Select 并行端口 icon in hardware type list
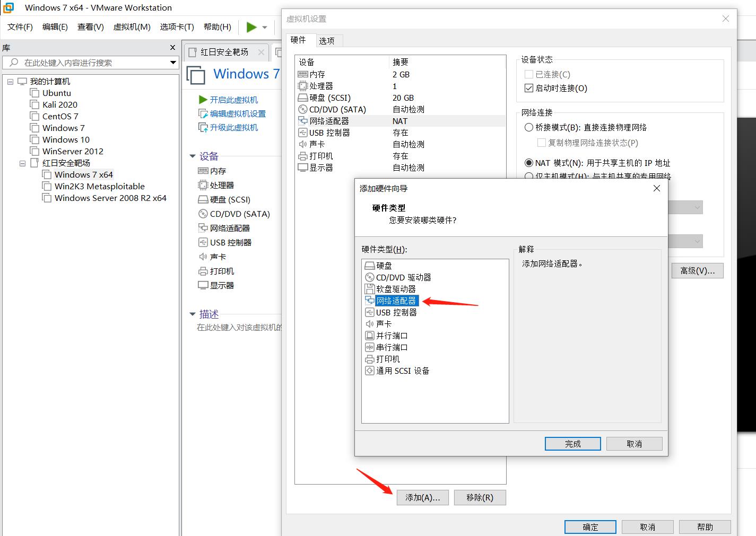Screen dimensions: 756x536 (x=370, y=336)
